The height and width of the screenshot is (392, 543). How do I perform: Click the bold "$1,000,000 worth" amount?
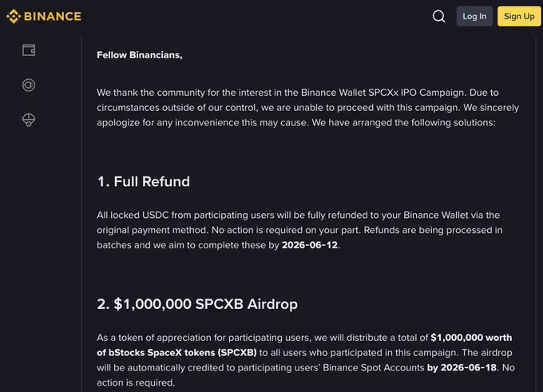click(x=471, y=338)
